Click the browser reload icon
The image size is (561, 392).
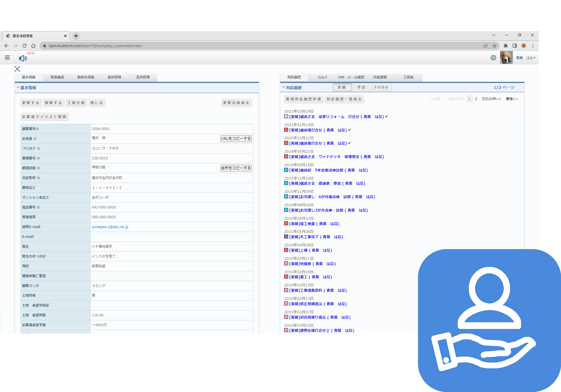24,46
